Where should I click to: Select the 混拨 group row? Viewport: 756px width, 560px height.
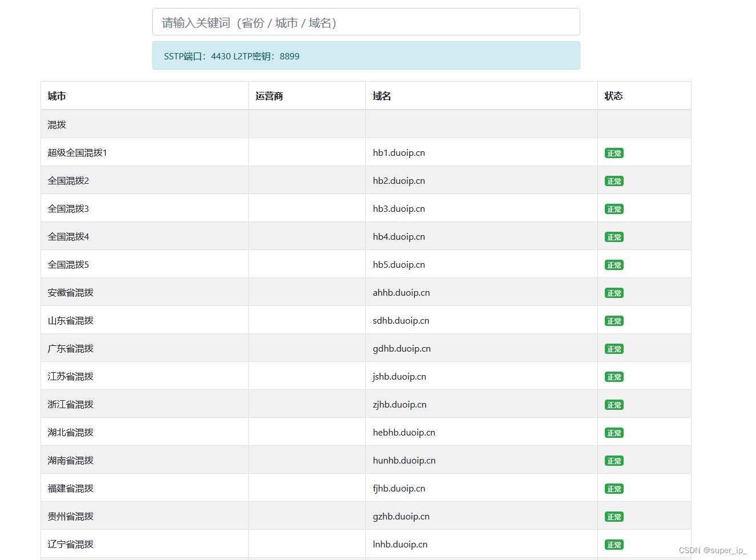click(366, 124)
